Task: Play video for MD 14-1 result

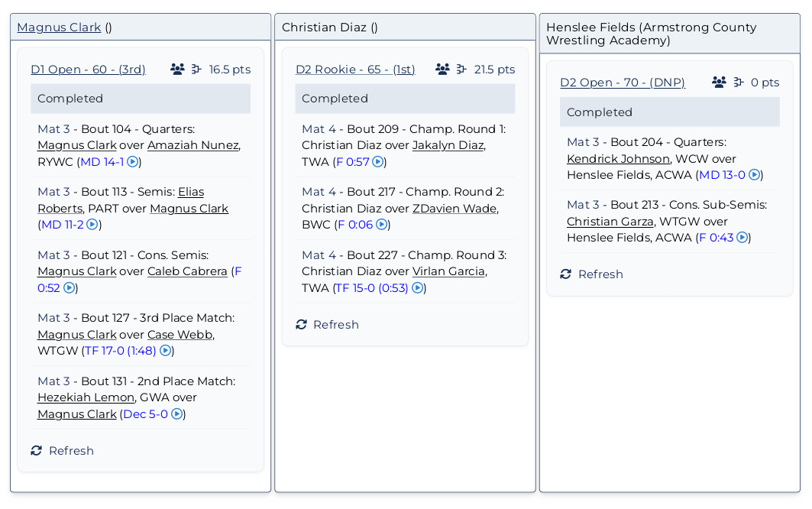Action: (x=132, y=162)
